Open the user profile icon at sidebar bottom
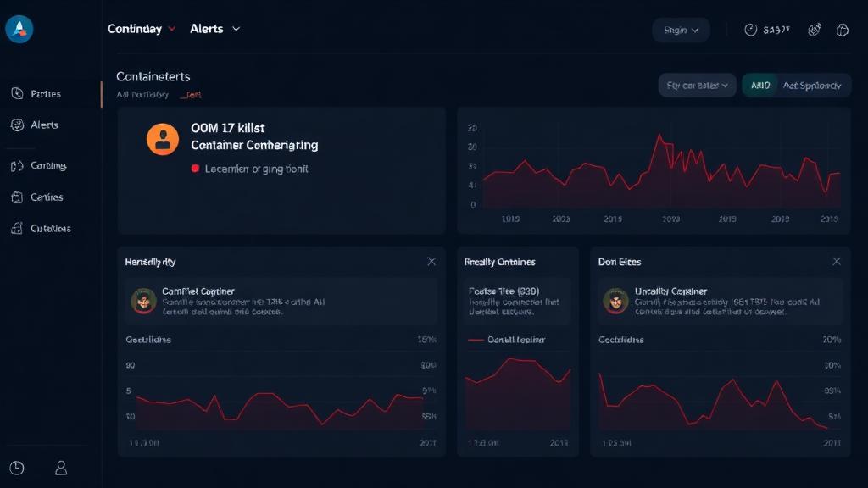This screenshot has height=488, width=868. coord(59,467)
